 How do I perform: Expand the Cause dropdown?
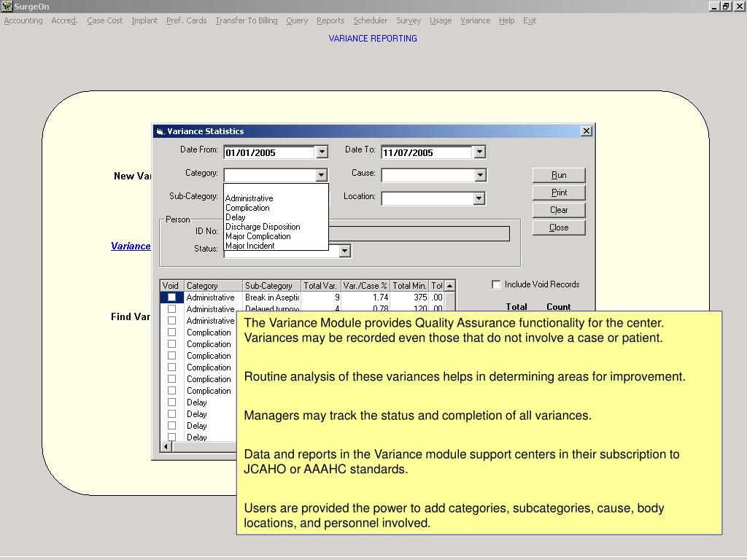(480, 175)
